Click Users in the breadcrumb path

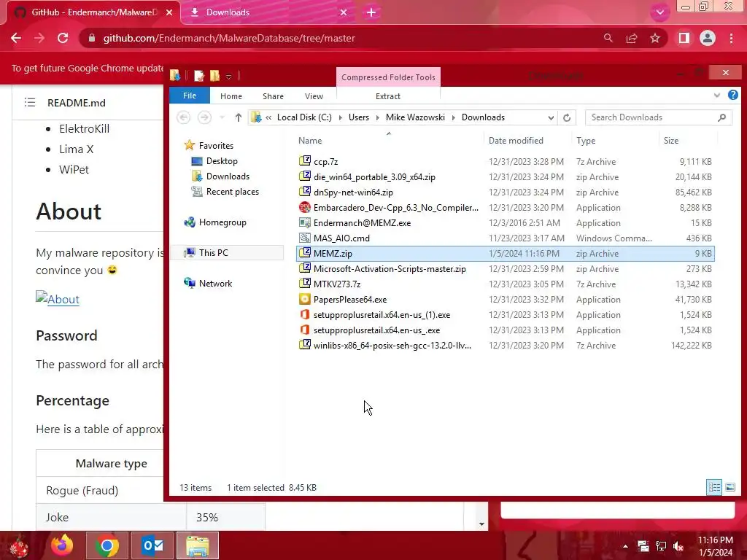[x=359, y=117]
